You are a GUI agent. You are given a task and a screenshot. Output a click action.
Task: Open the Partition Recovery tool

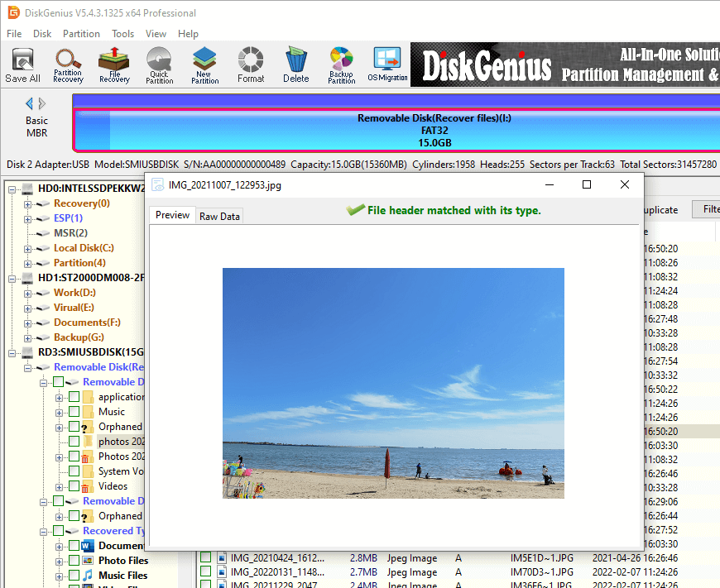pos(68,65)
